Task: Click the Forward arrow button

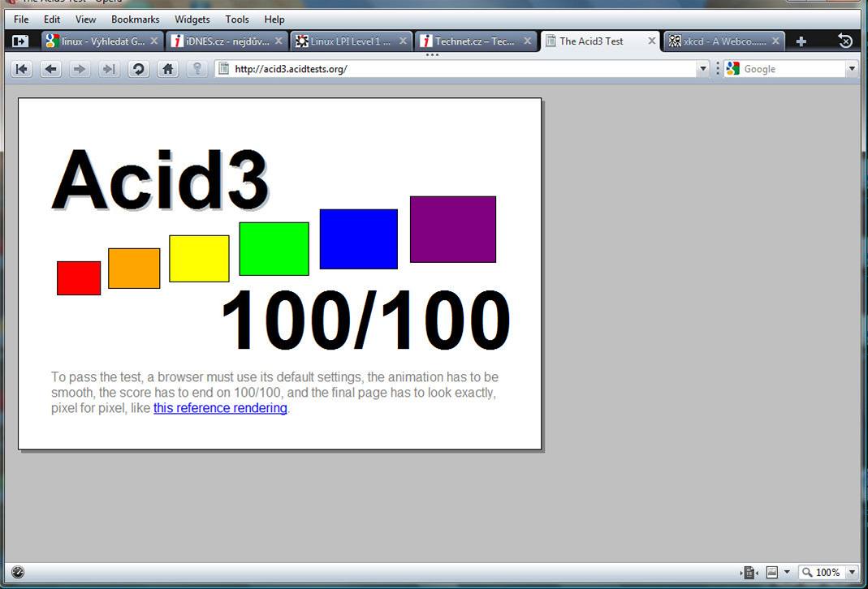Action: click(79, 69)
